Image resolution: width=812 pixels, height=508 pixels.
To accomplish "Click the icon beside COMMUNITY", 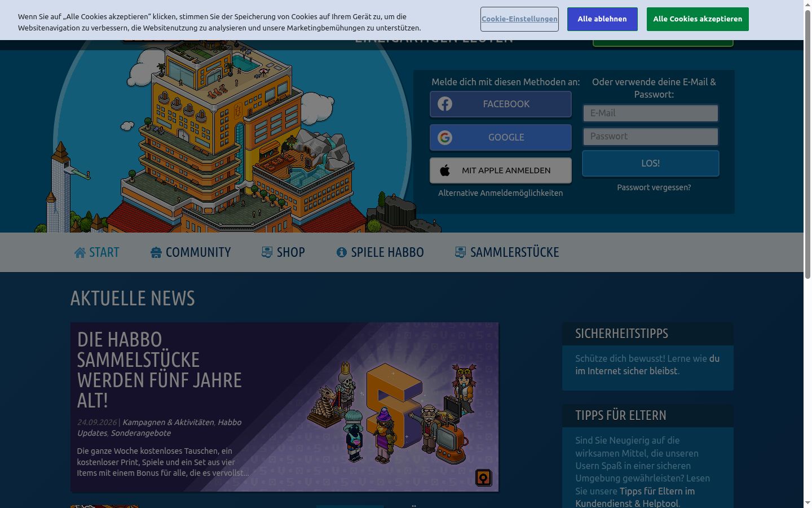I will [156, 252].
